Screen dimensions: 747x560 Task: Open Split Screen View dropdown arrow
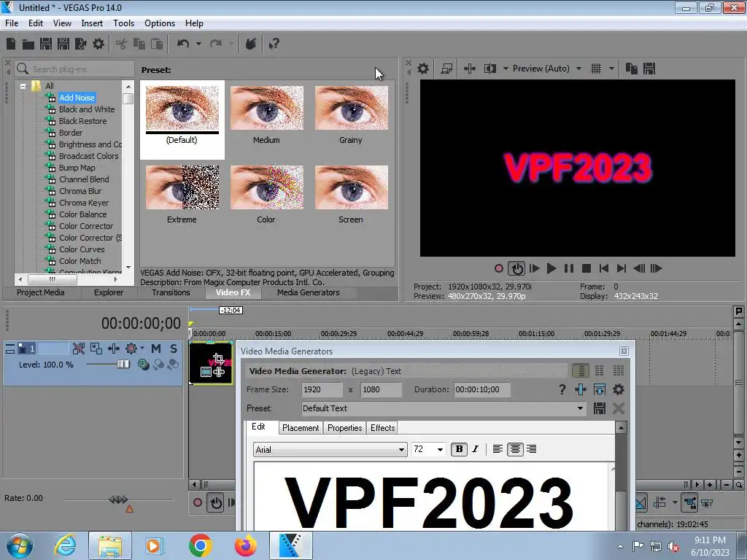click(x=506, y=69)
